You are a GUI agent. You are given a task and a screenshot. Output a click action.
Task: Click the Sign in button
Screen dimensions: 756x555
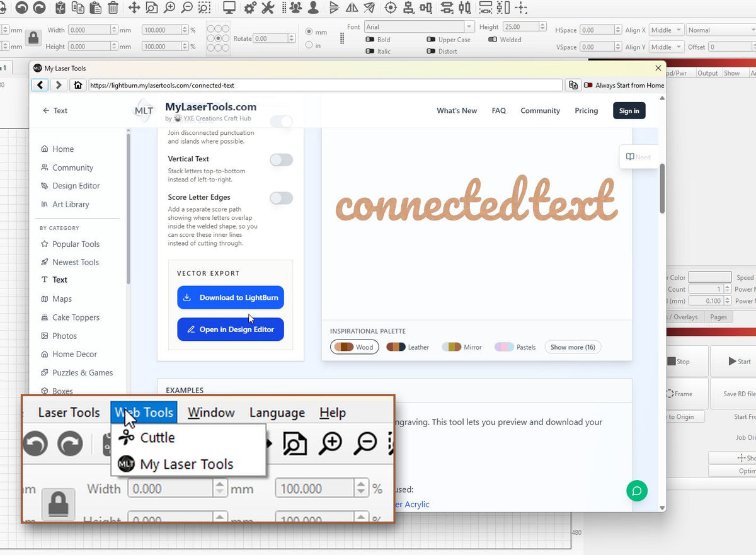point(629,111)
